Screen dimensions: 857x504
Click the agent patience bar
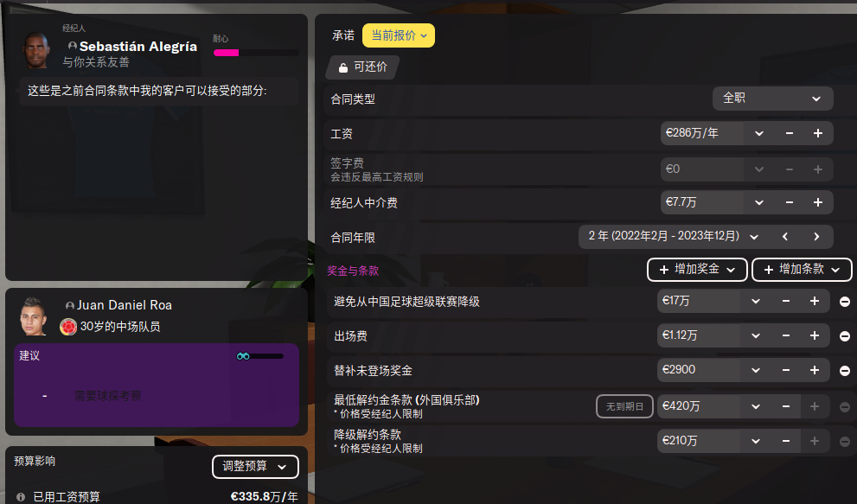[x=256, y=53]
